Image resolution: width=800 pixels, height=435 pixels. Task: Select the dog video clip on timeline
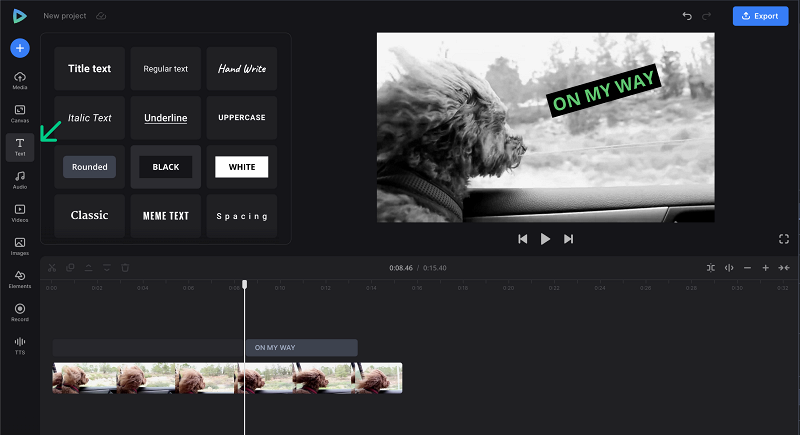pos(228,378)
